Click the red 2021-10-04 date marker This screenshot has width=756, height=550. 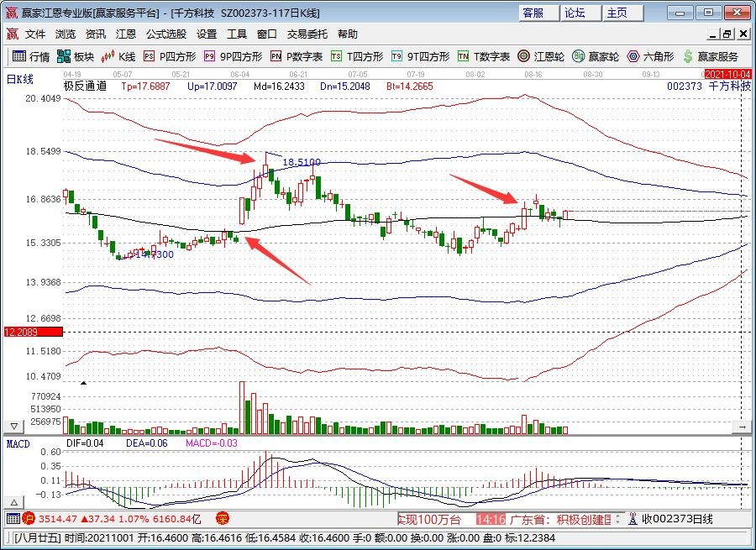(x=727, y=74)
